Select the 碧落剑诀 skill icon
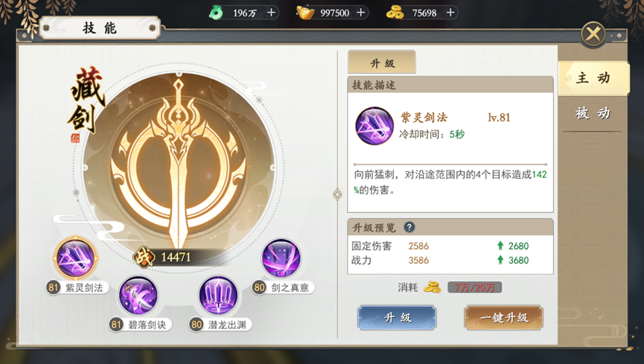Screen dimensions: 644x364 (138, 296)
